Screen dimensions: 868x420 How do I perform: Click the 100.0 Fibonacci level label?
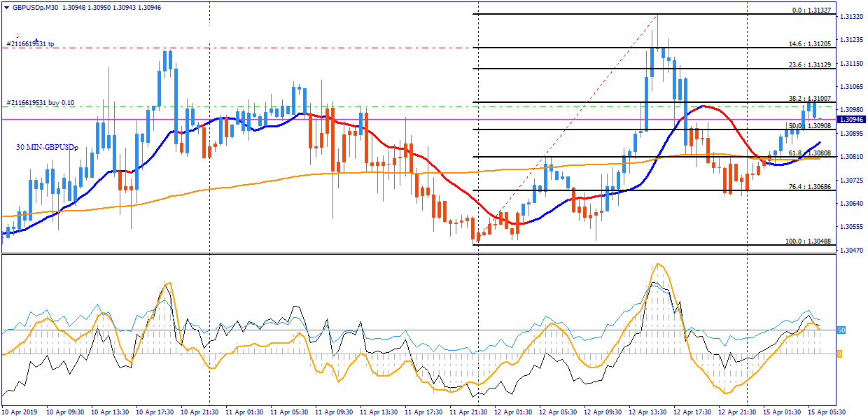(x=808, y=241)
